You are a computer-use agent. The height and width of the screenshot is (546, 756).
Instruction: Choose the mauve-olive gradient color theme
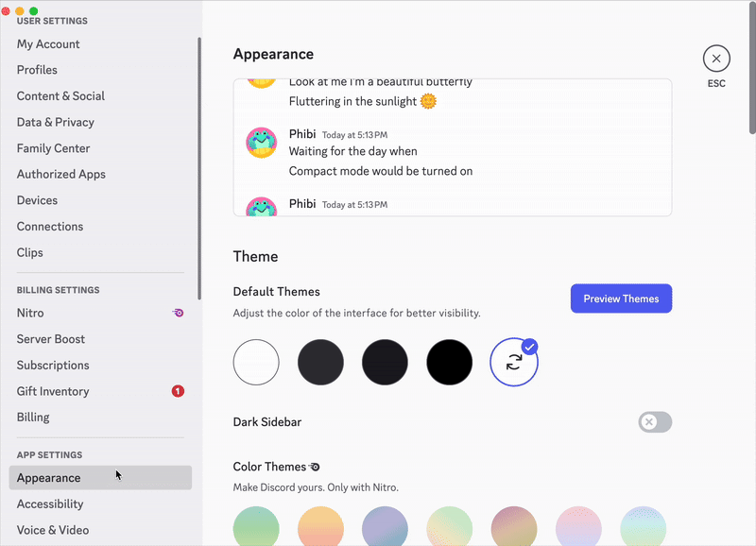(x=514, y=526)
